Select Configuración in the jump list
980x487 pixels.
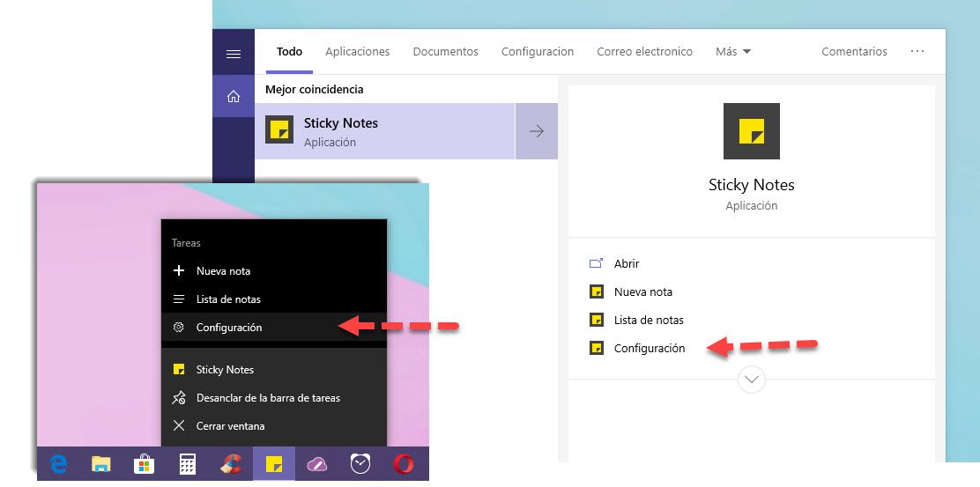tap(229, 328)
